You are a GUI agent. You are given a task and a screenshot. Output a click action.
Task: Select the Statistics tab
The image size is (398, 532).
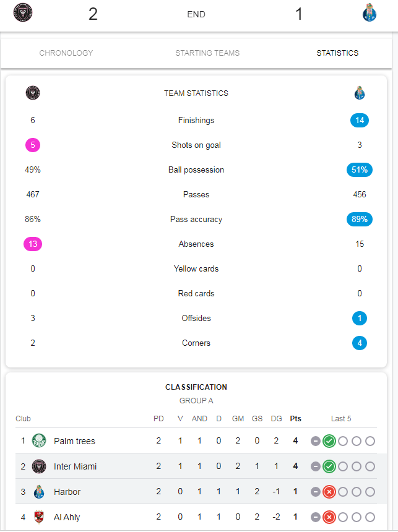(337, 53)
